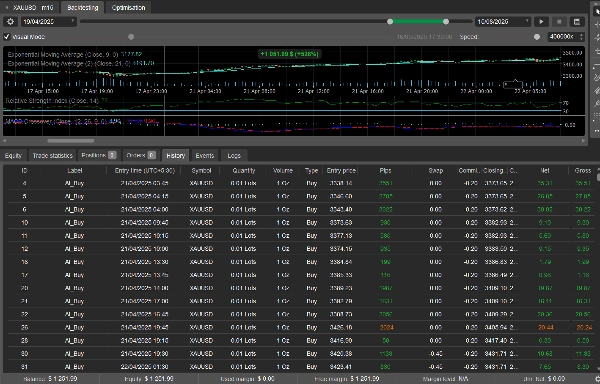Click the Relative Strength Index indicator label
The image size is (600, 384).
57,101
